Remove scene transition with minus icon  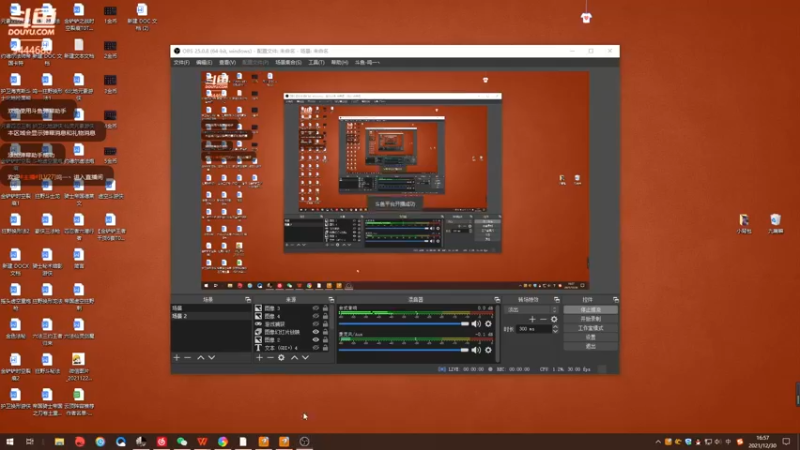point(543,319)
